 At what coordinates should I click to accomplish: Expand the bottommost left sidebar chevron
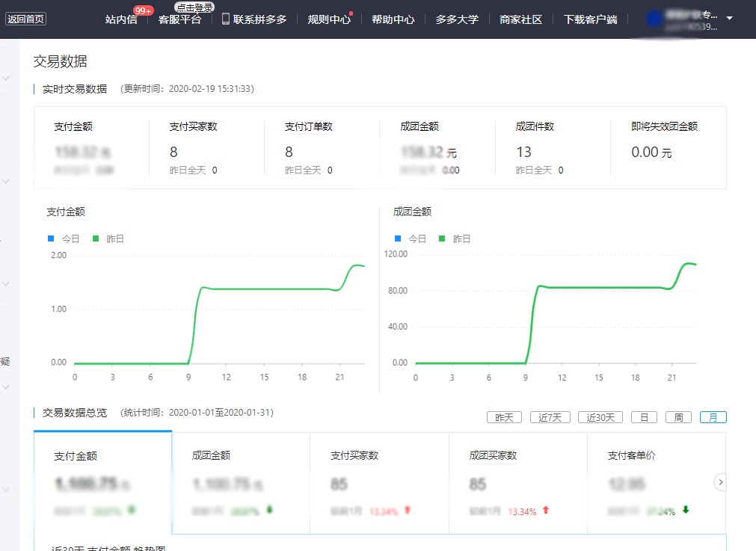(6, 490)
